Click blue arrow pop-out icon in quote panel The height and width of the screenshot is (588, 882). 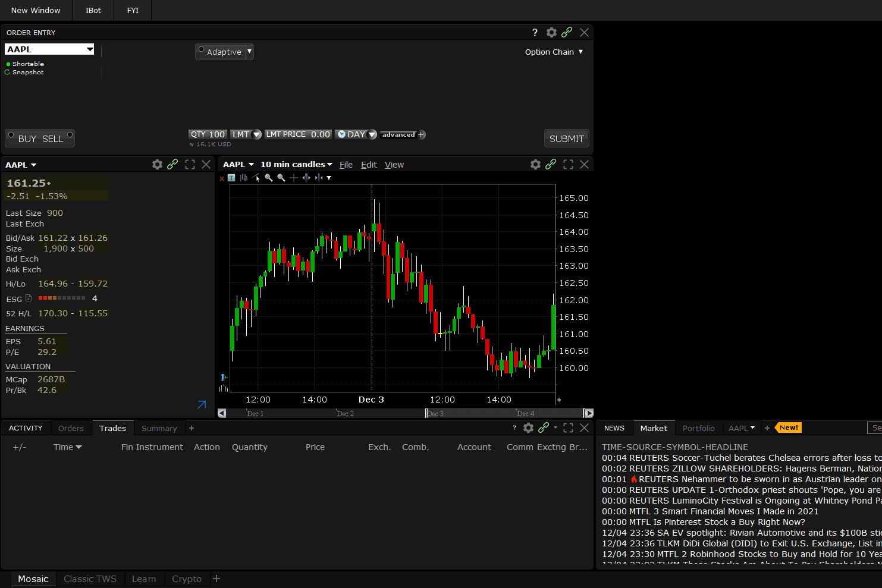[x=202, y=405]
